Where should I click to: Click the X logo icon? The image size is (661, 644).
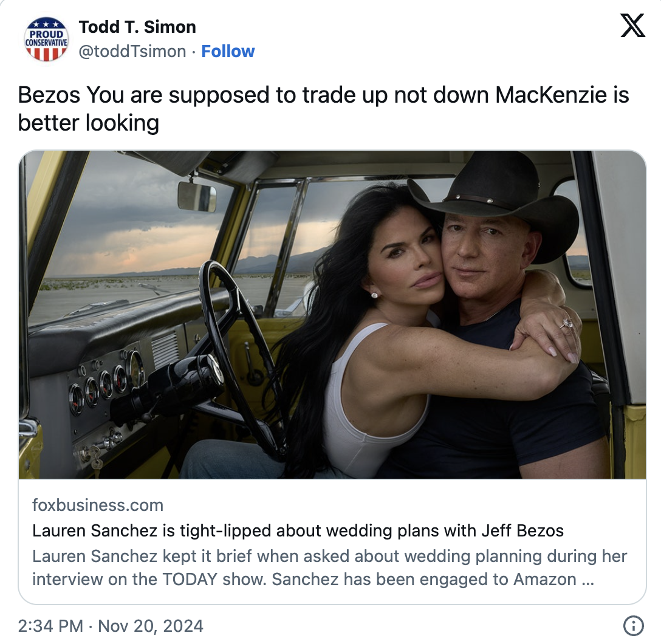pos(632,27)
